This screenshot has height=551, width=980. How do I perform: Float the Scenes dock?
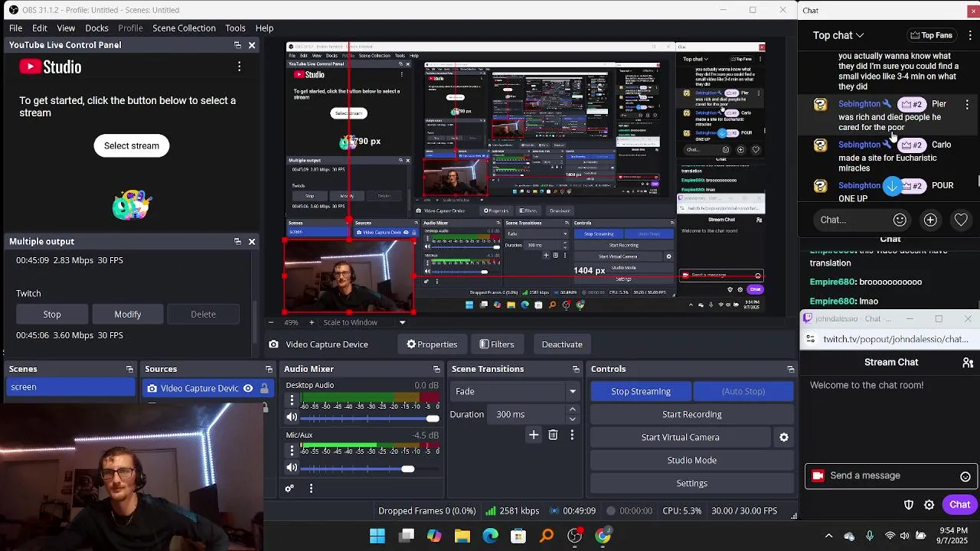coord(129,369)
